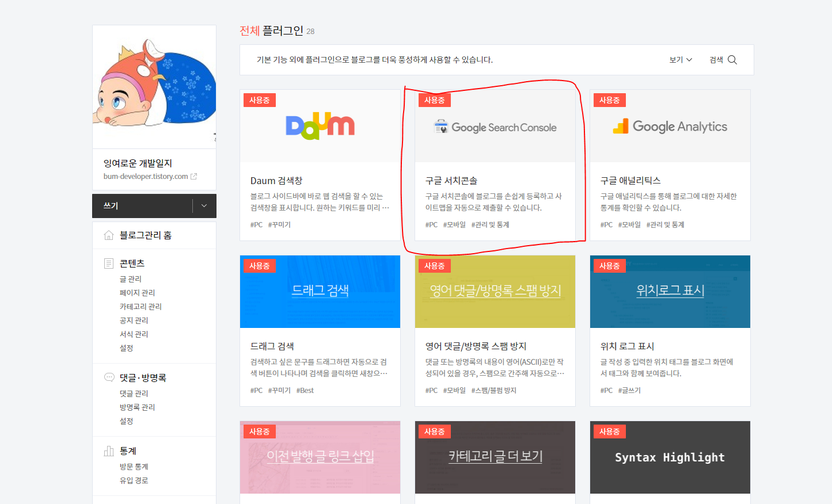Click the 위치로그 표시 teal banner
The height and width of the screenshot is (504, 832).
tap(670, 292)
